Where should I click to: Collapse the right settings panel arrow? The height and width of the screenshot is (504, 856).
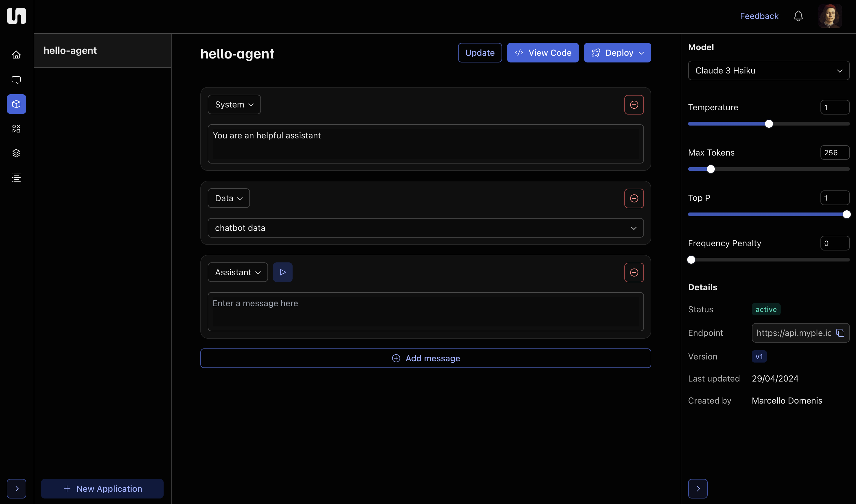coord(698,488)
